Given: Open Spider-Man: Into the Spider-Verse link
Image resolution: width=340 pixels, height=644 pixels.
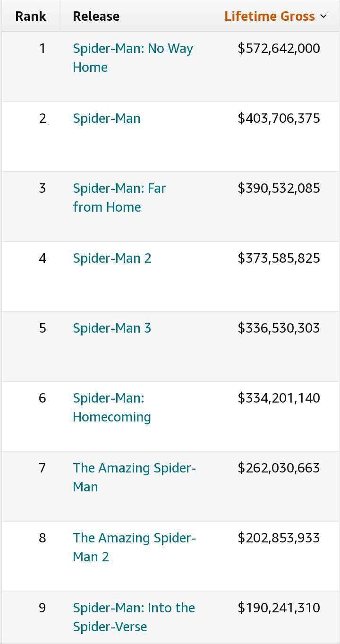Looking at the screenshot, I should point(134,617).
